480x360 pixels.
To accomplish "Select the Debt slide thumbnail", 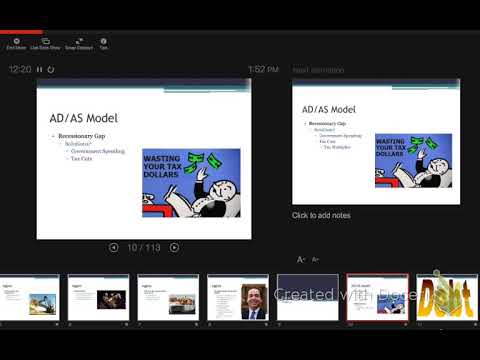I will click(x=447, y=298).
